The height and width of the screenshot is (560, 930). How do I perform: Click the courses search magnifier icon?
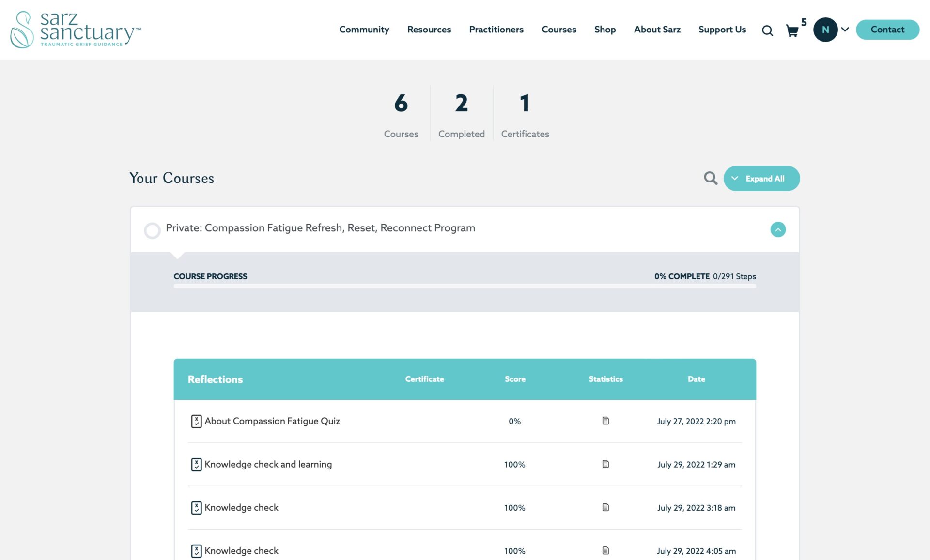point(710,178)
